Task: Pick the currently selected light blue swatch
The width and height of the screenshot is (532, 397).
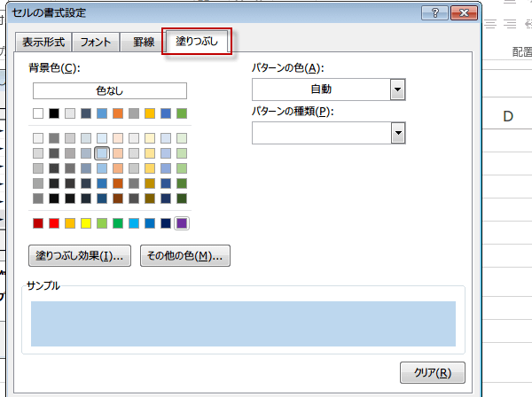Action: tap(102, 153)
